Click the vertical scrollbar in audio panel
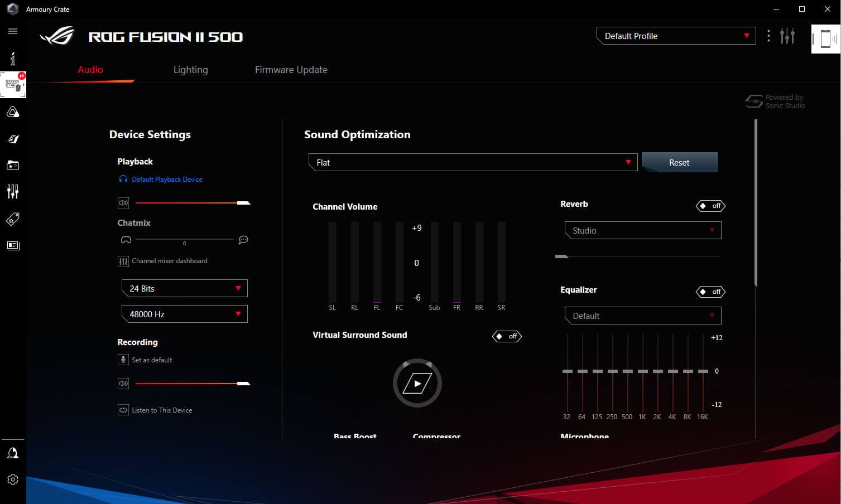This screenshot has height=504, width=841. [x=756, y=203]
